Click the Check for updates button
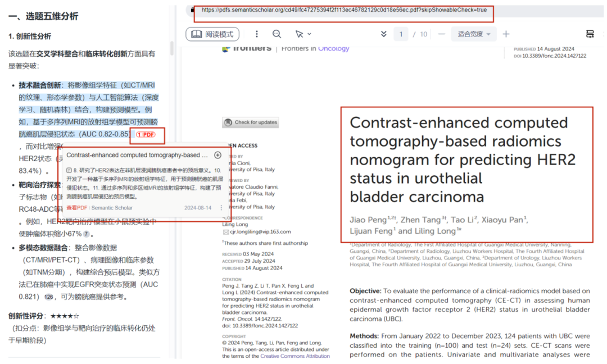607x364 pixels. [x=251, y=122]
